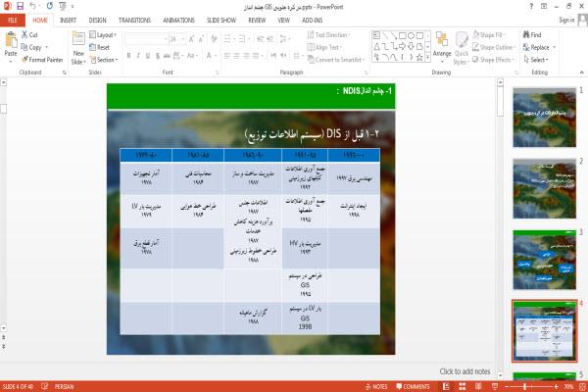The image size is (588, 392).
Task: Decrease font size
Action: point(201,39)
